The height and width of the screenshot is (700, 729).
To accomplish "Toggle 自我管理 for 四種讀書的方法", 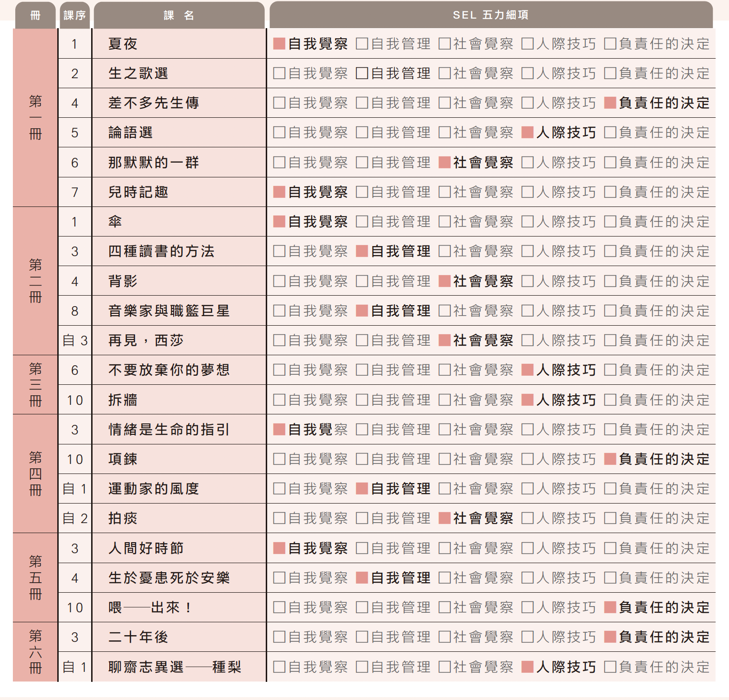I will pyautogui.click(x=362, y=251).
